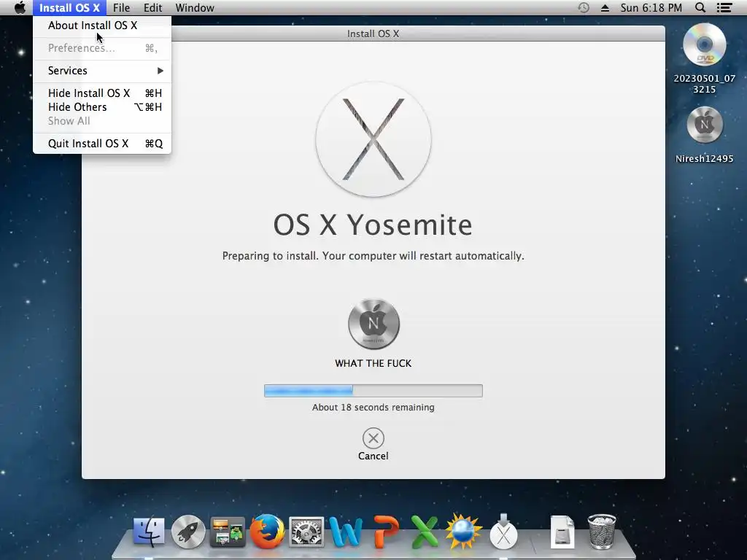Open the green X app in Dock
Viewport: 747px width, 560px height.
425,532
